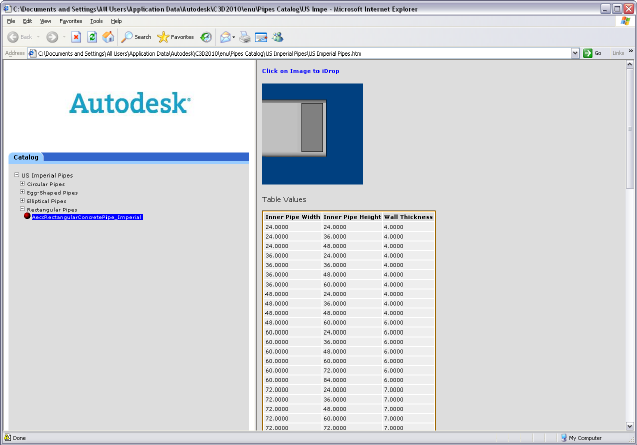Open the Favorites pane
Viewport: 637px width, 445px height.
coord(176,37)
